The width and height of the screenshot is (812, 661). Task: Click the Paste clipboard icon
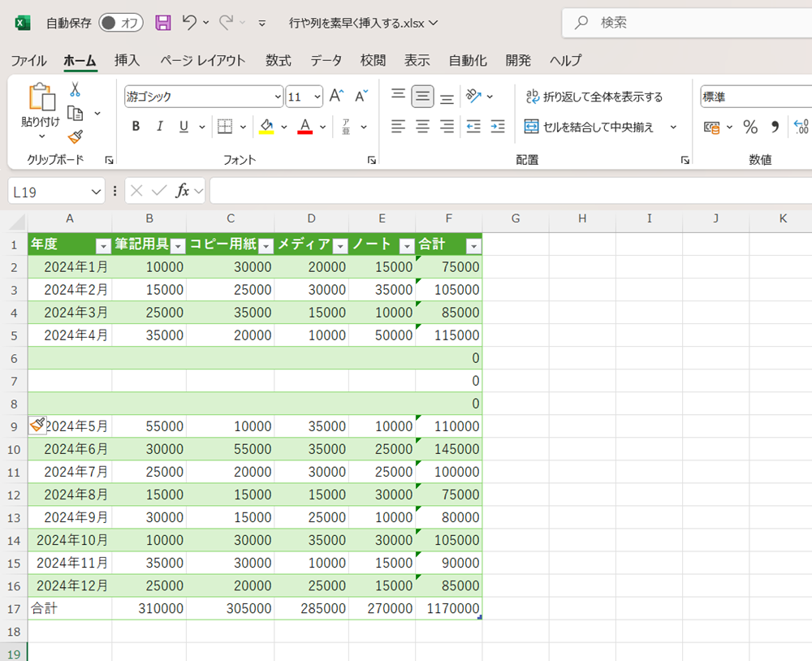[41, 97]
